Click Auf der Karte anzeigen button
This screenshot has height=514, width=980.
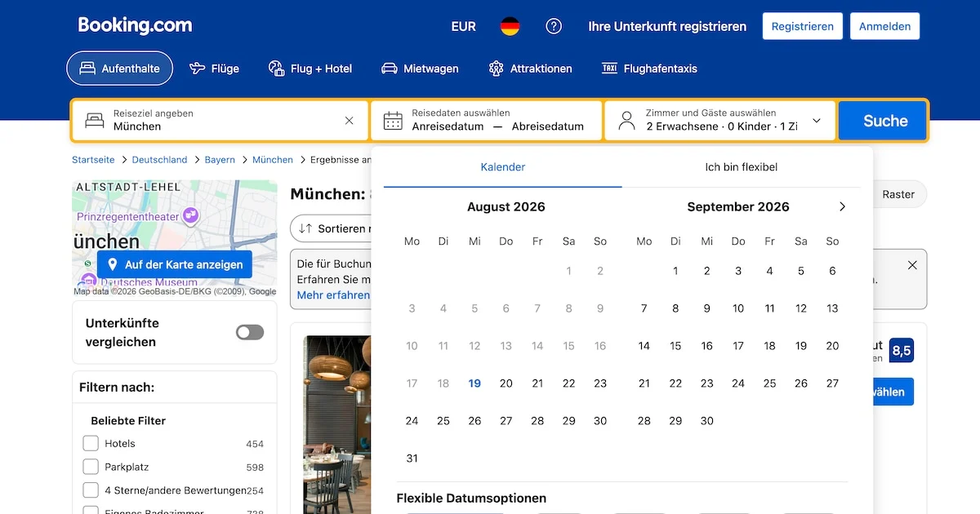[175, 264]
